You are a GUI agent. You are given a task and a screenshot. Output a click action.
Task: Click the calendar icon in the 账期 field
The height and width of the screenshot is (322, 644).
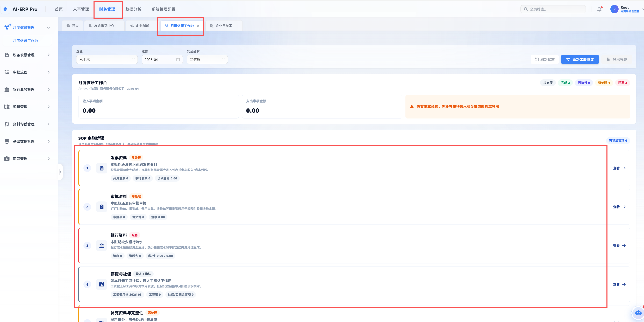[x=178, y=60]
